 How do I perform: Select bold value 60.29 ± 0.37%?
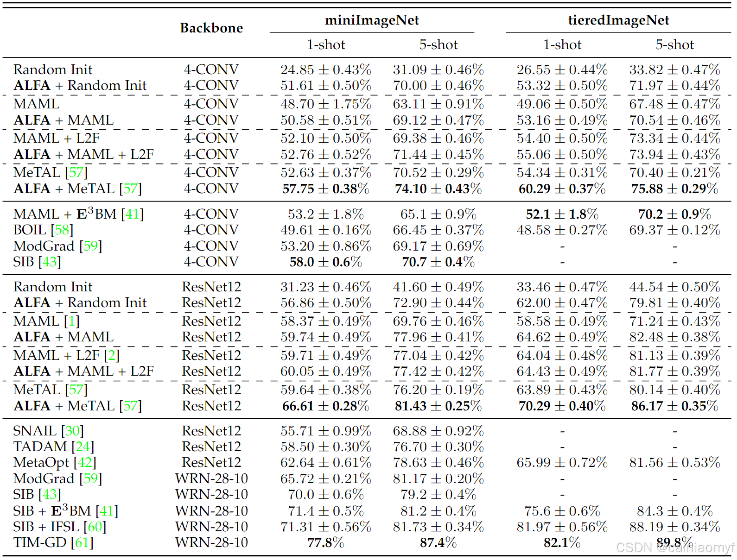coord(562,189)
